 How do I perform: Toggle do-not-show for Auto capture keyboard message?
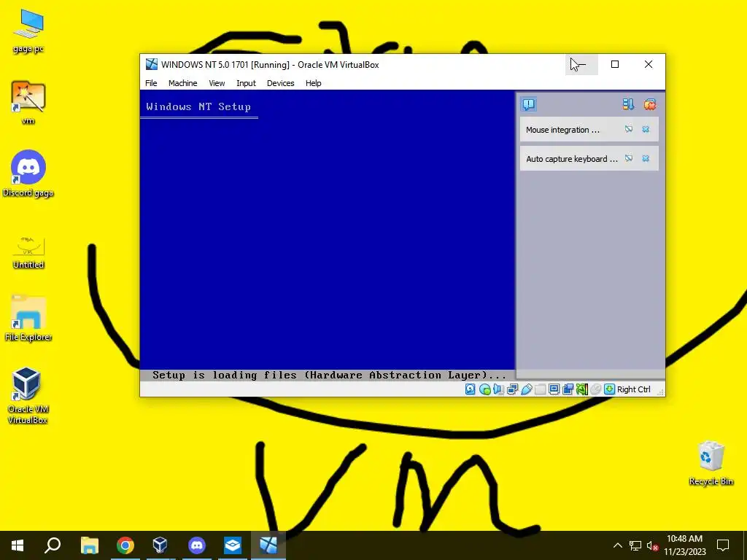[629, 158]
